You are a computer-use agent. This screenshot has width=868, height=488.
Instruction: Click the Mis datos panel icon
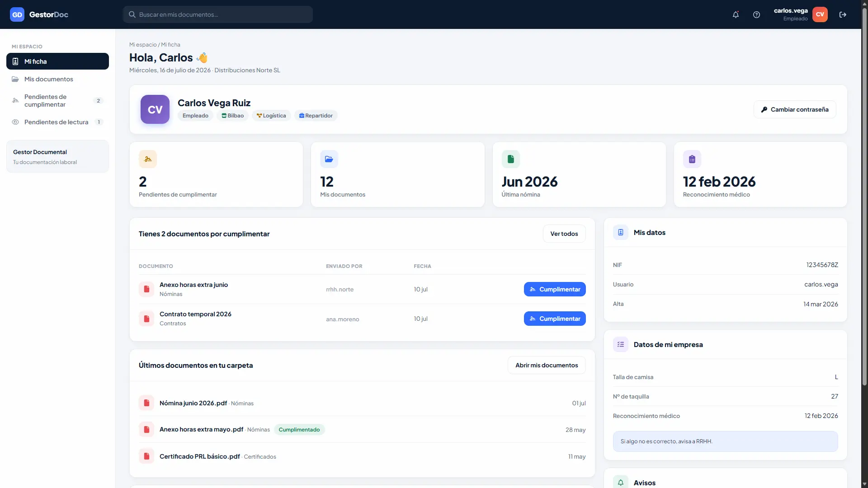(621, 232)
